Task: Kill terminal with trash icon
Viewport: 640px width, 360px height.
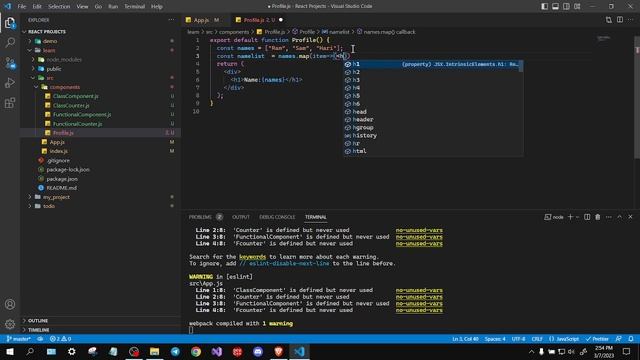Action: click(x=598, y=217)
